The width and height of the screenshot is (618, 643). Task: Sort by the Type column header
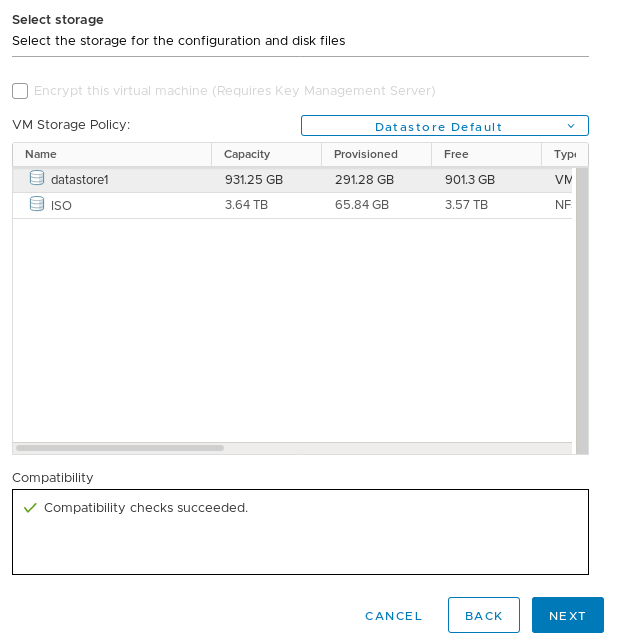pos(565,154)
